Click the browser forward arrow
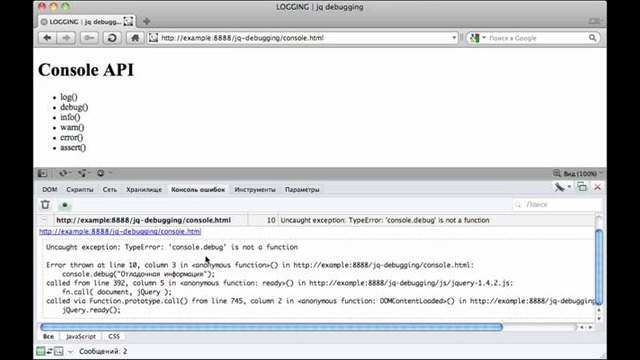The width and height of the screenshot is (640, 360). (66, 38)
